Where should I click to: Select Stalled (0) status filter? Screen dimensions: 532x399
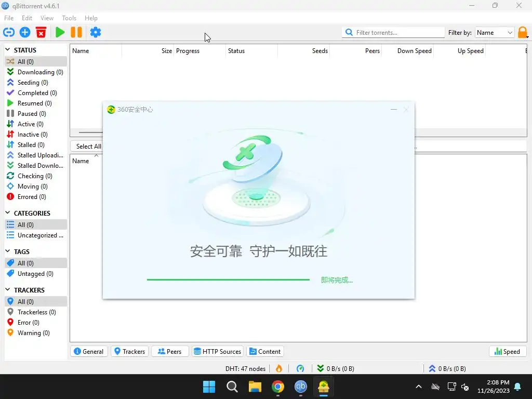click(36, 145)
